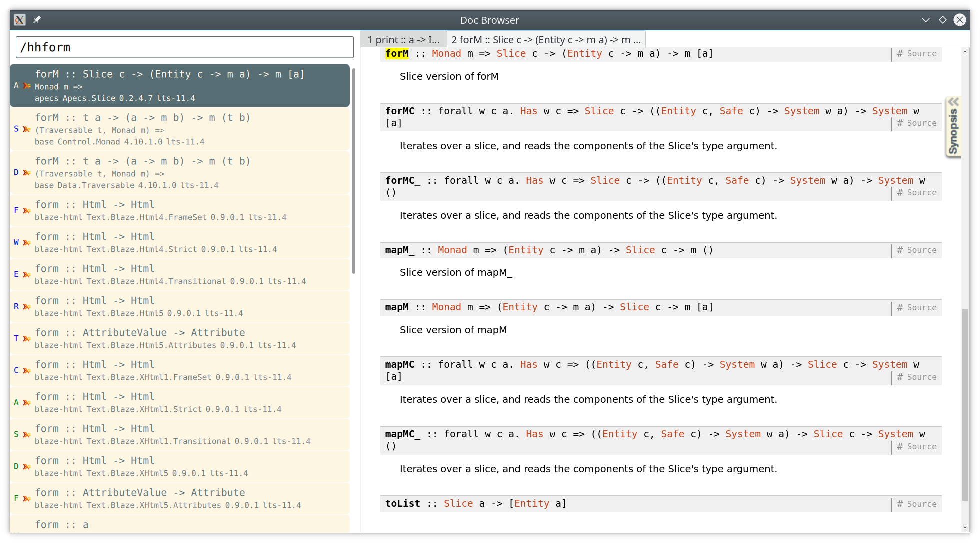Open Source link for forM
The height and width of the screenshot is (543, 980).
[917, 54]
